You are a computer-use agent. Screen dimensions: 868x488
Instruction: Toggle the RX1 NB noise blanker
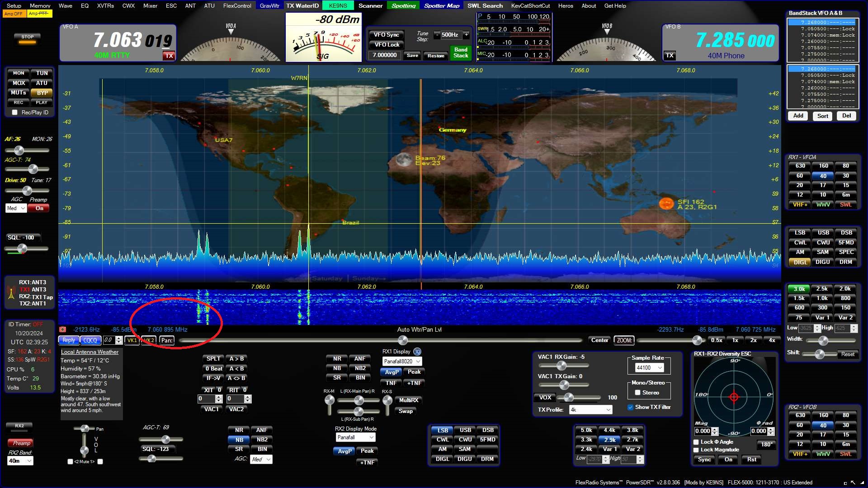coord(337,368)
